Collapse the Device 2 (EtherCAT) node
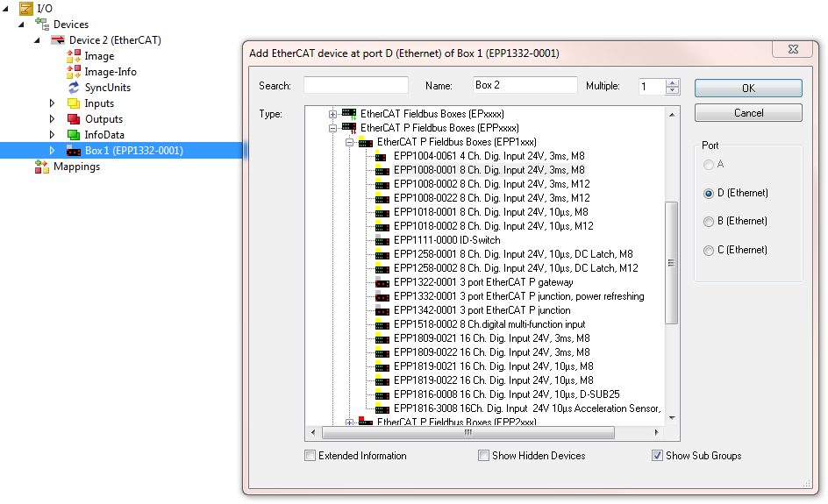Image resolution: width=828 pixels, height=504 pixels. pyautogui.click(x=38, y=40)
